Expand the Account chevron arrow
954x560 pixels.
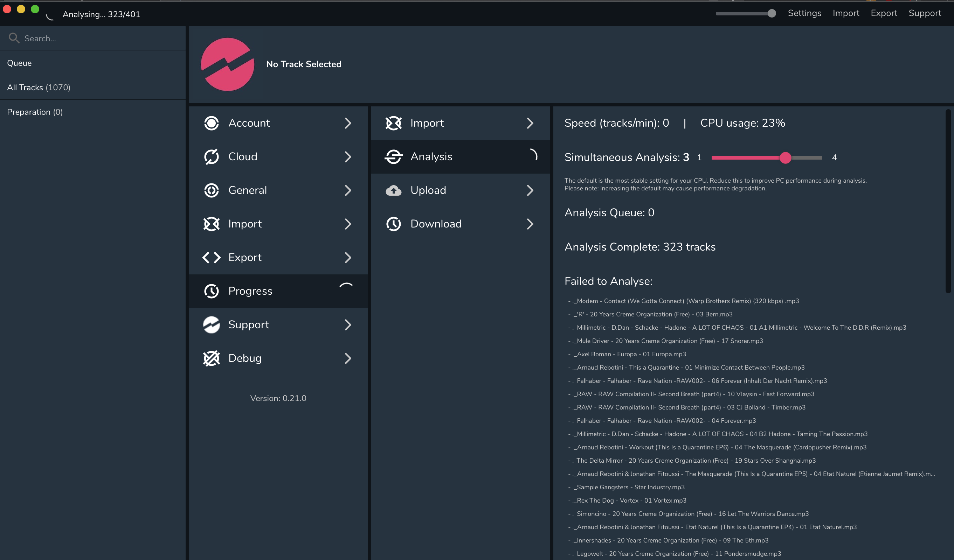click(x=348, y=123)
